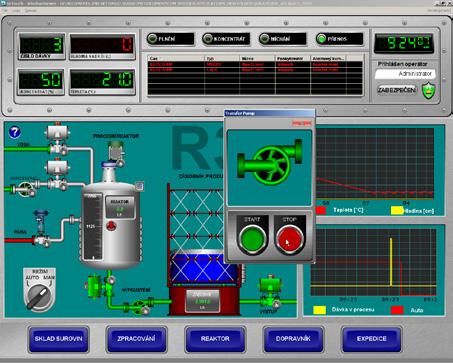
Task: Open the blue question mark help icon
Action: click(14, 132)
